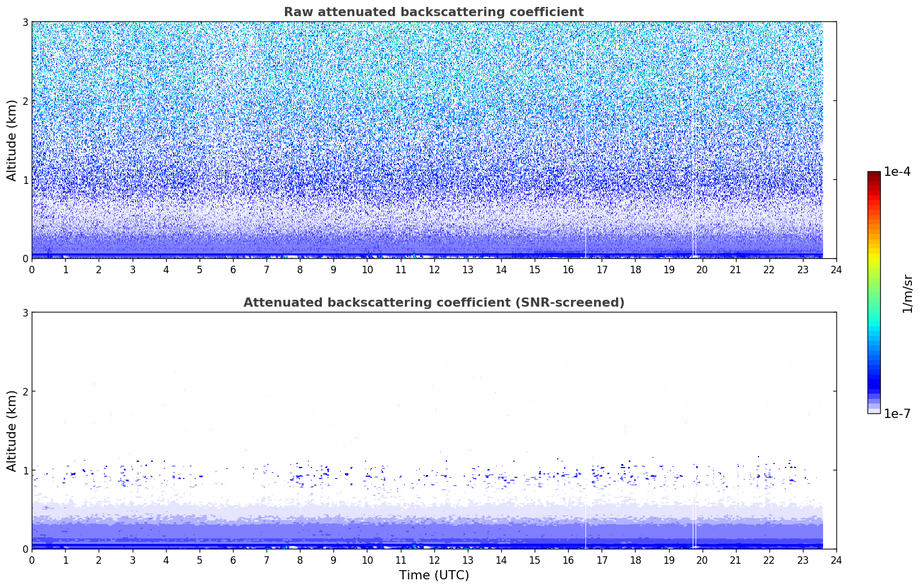Select the SNR-screened plot title text
The height and width of the screenshot is (588, 920).
click(x=433, y=303)
